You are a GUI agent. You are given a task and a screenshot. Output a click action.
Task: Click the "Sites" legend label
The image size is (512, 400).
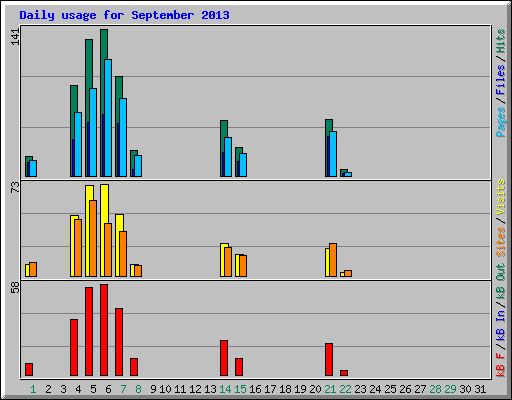point(500,242)
